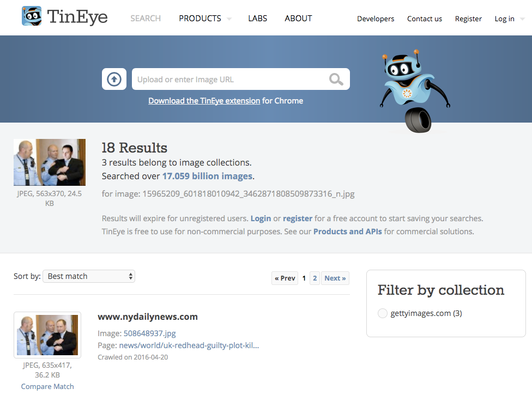This screenshot has height=395, width=532.
Task: Open the 508648937.jpg image link
Action: tap(149, 333)
